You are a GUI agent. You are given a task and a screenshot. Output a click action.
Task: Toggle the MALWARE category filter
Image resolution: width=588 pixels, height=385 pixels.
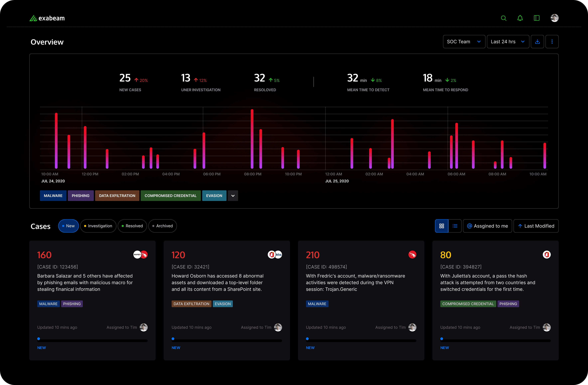[53, 196]
